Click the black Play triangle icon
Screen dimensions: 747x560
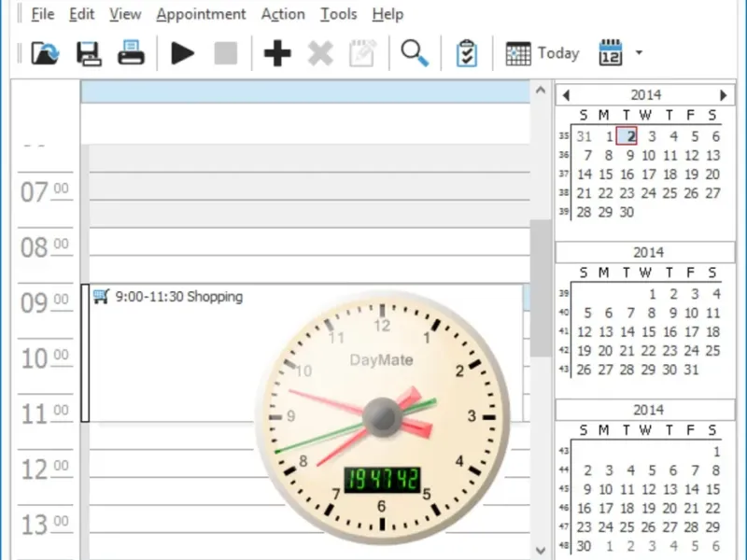click(182, 53)
